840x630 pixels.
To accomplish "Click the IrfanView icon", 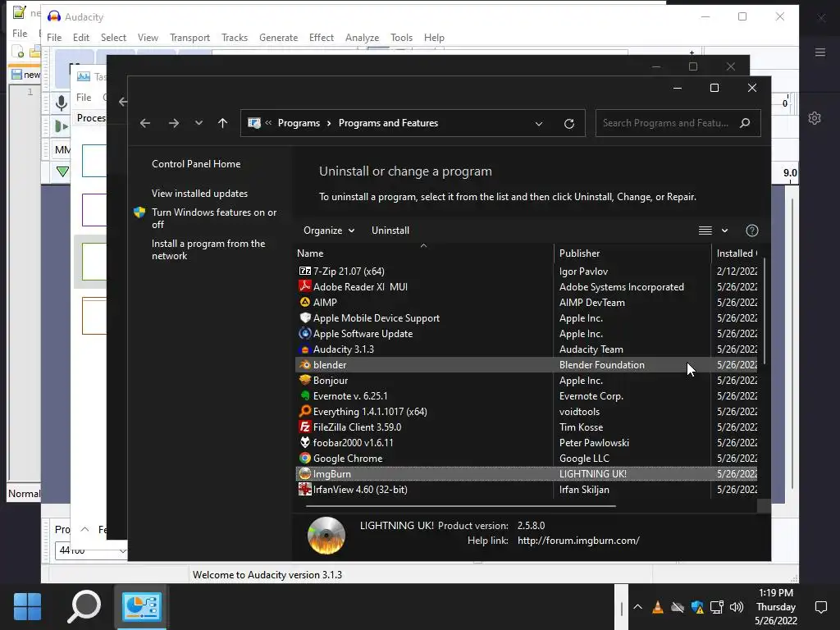I will click(x=305, y=489).
